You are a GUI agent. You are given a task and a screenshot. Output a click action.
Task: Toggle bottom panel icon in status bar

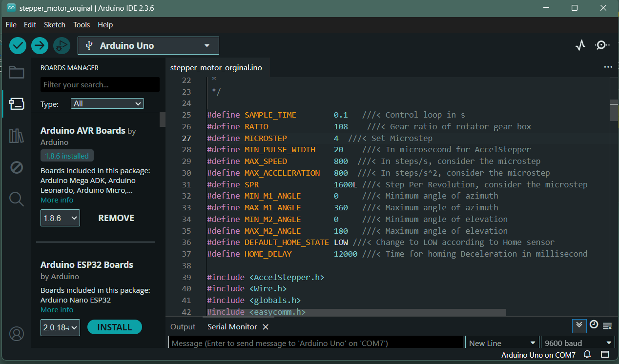tap(605, 355)
